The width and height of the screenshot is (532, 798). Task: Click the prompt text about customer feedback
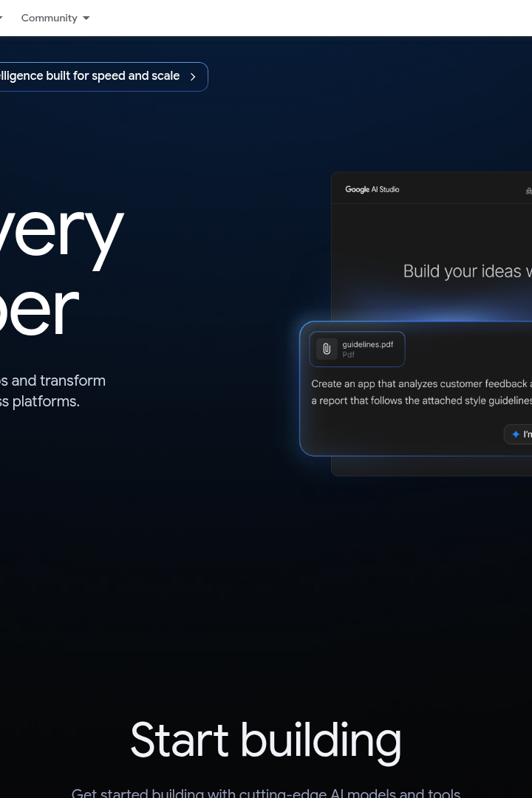click(421, 392)
